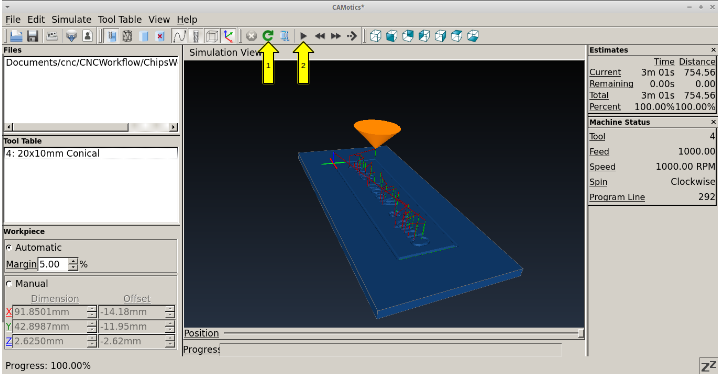Click the last cube view icon in toolbar

click(473, 35)
